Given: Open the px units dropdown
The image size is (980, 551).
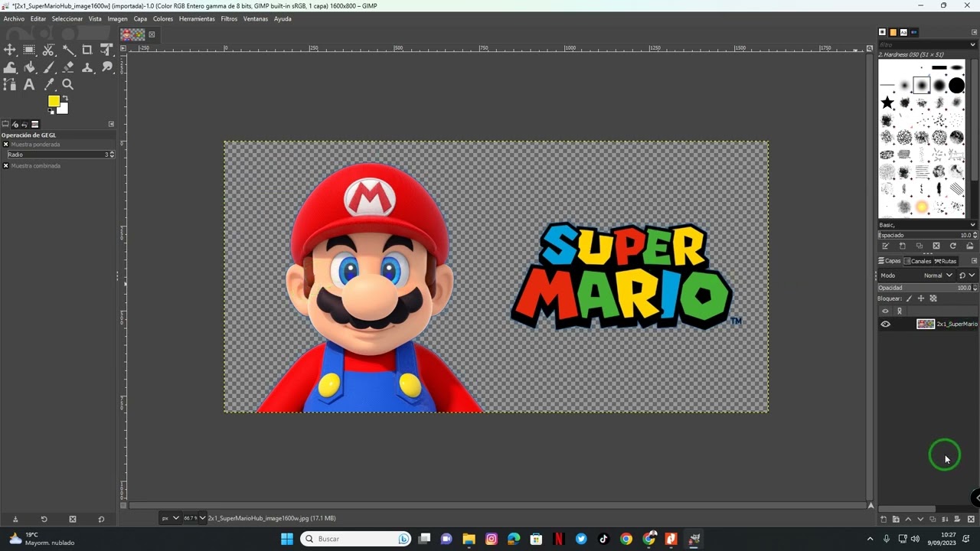Looking at the screenshot, I should click(x=170, y=518).
